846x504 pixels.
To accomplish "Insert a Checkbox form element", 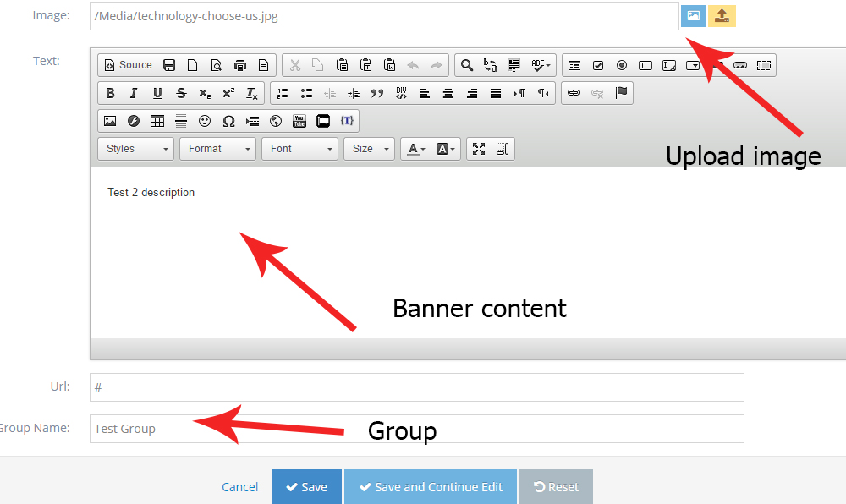I will 598,65.
